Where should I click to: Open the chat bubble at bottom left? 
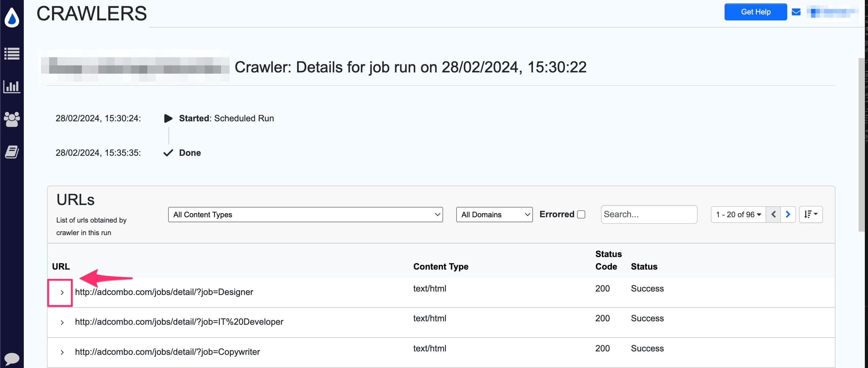pos(12,359)
